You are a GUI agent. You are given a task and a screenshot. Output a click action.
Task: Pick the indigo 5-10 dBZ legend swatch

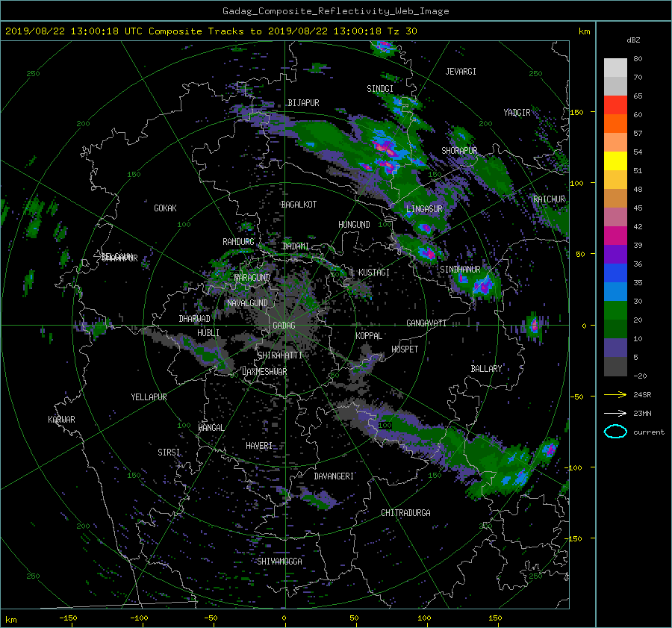click(615, 348)
